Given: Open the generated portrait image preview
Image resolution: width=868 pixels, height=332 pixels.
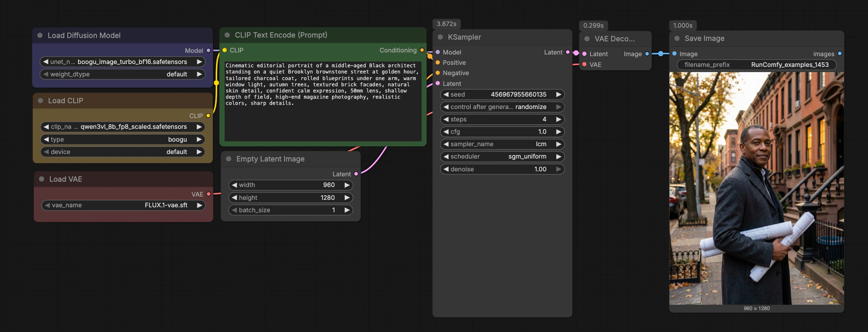Looking at the screenshot, I should coord(757,188).
